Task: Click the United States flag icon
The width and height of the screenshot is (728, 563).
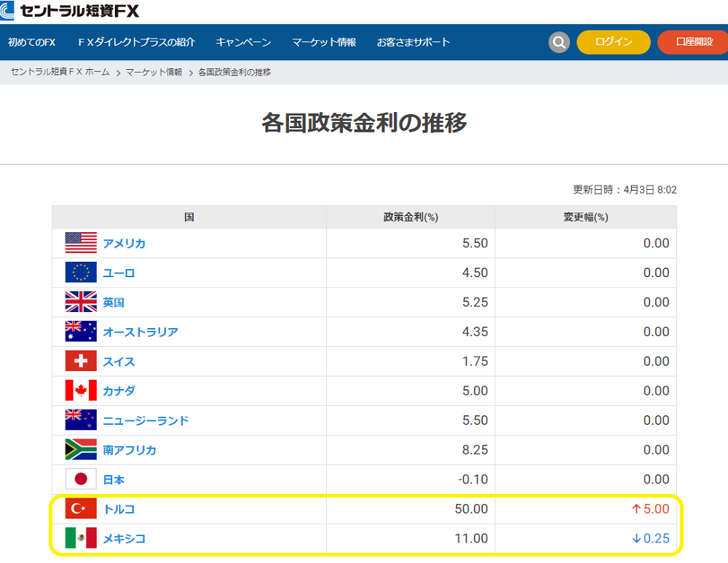Action: tap(81, 242)
